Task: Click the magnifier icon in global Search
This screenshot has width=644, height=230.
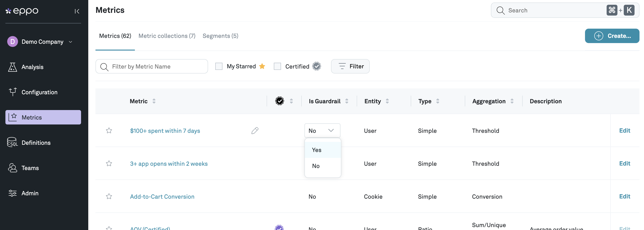Action: click(x=501, y=10)
